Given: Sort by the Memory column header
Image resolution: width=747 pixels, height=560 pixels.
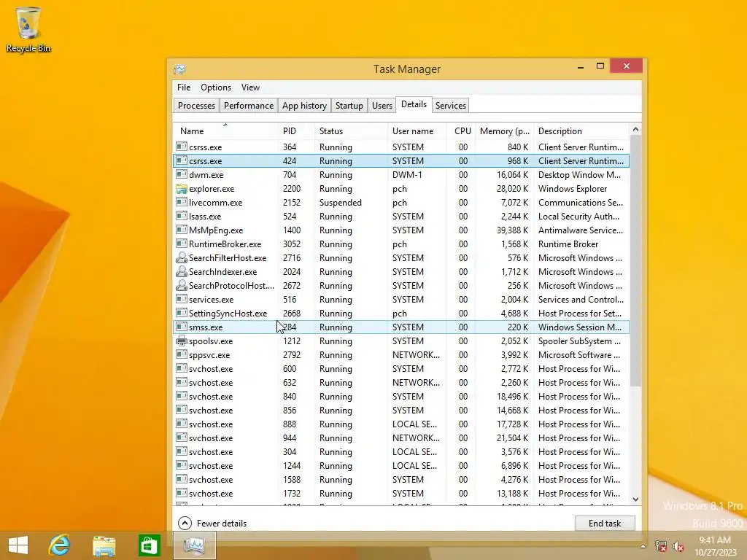Looking at the screenshot, I should tap(505, 131).
